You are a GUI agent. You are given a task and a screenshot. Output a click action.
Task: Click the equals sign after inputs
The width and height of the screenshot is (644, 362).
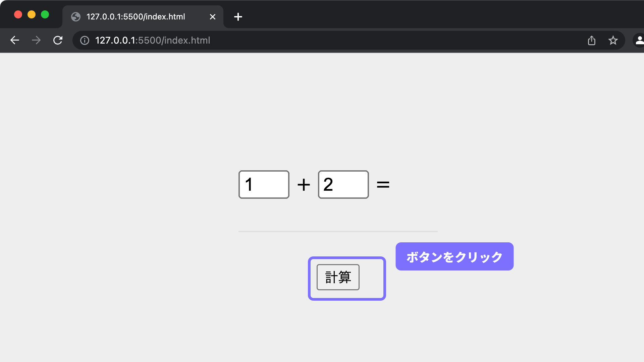[383, 185]
